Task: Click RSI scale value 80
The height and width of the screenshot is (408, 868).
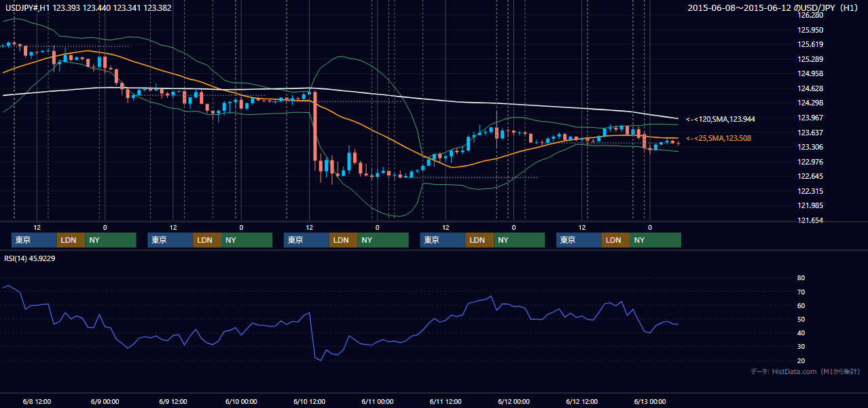Action: pos(801,278)
